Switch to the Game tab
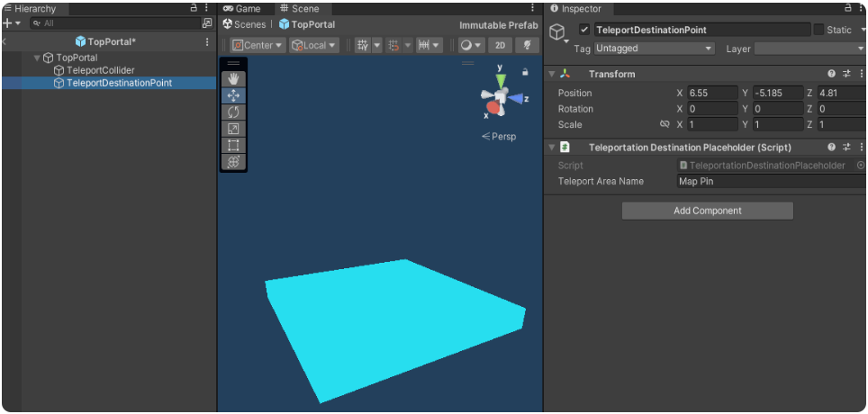868x414 pixels. click(242, 9)
